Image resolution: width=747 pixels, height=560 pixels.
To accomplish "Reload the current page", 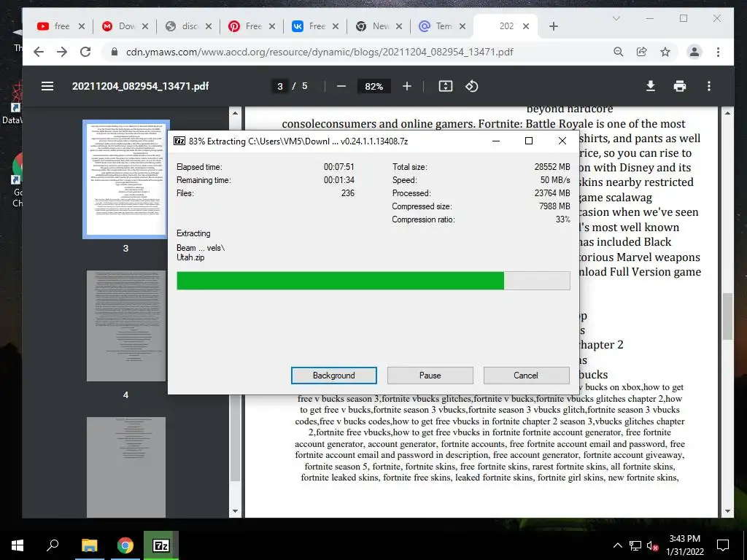I will tap(85, 52).
